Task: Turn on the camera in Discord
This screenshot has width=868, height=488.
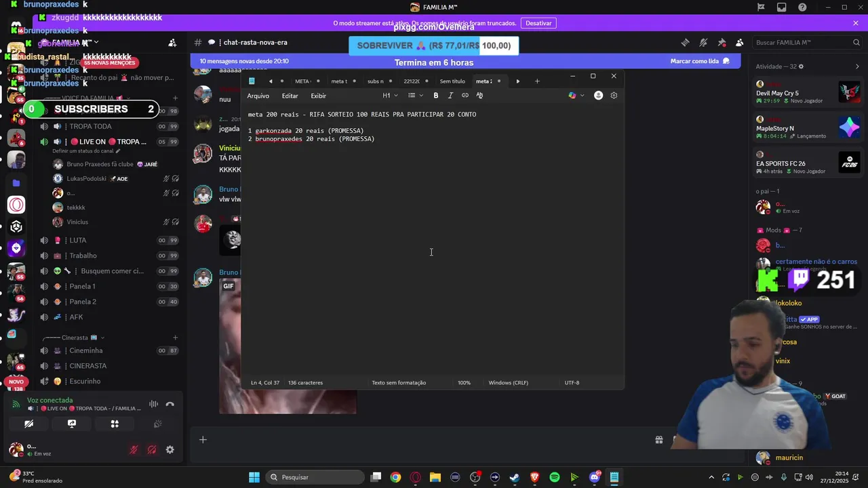Action: [28, 424]
